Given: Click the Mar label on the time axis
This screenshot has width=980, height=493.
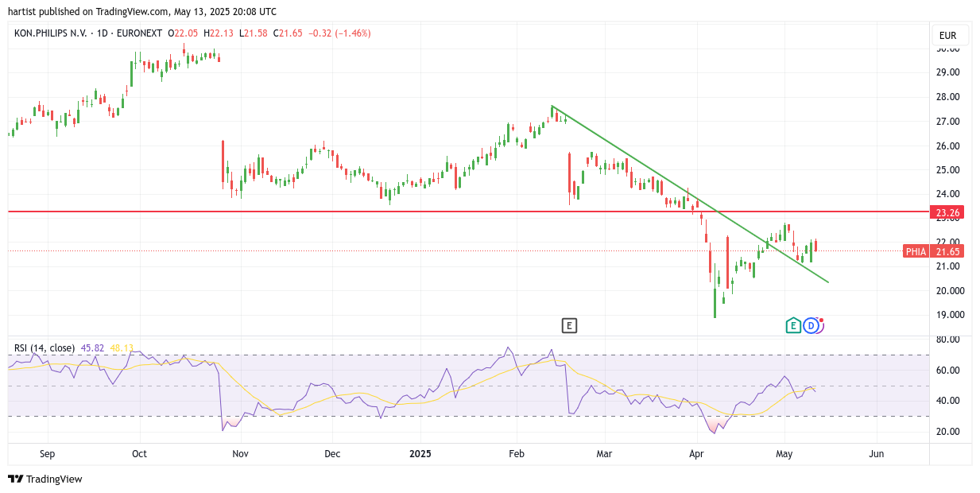Looking at the screenshot, I should click(604, 454).
